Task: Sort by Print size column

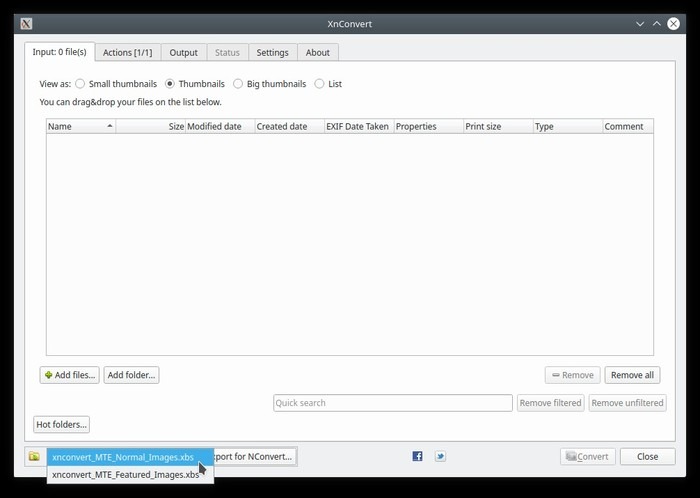Action: (x=499, y=126)
